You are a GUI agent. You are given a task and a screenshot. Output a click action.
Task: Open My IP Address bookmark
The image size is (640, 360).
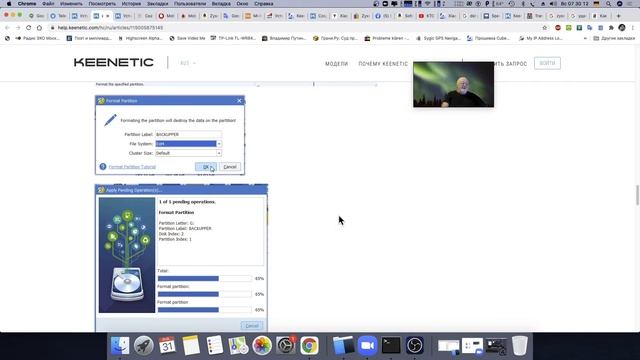coord(540,38)
